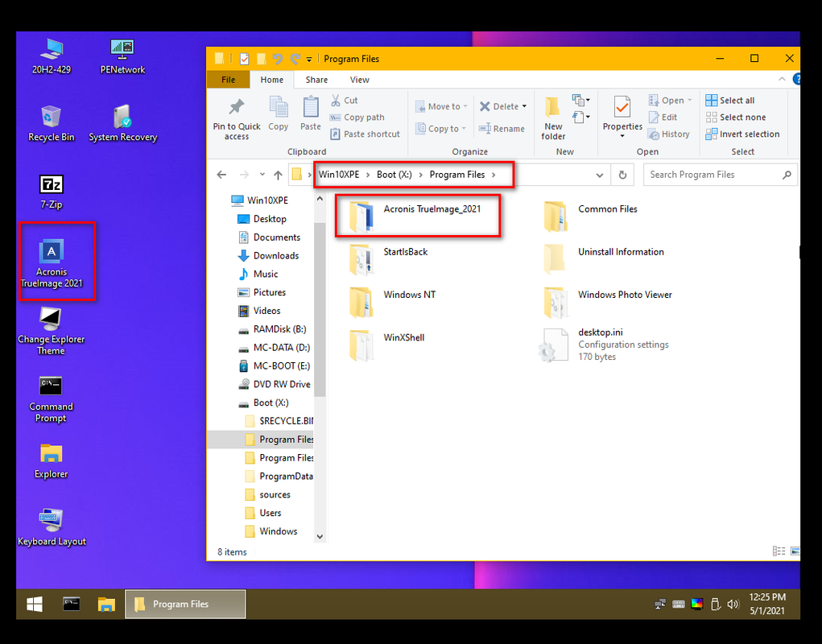Click File Explorer taskbar icon

pos(106,605)
